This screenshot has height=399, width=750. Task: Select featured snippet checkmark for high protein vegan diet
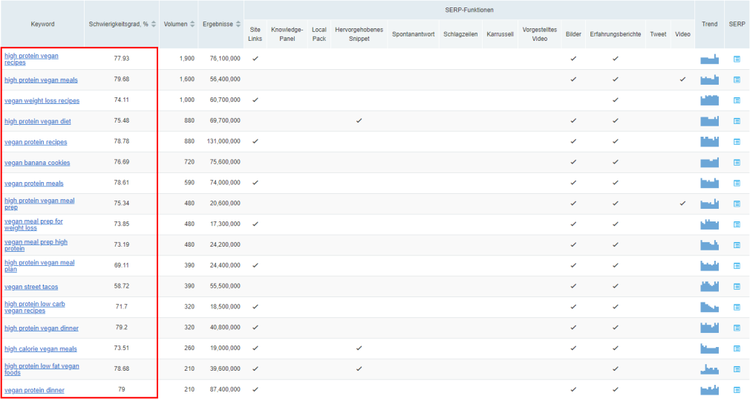(359, 121)
